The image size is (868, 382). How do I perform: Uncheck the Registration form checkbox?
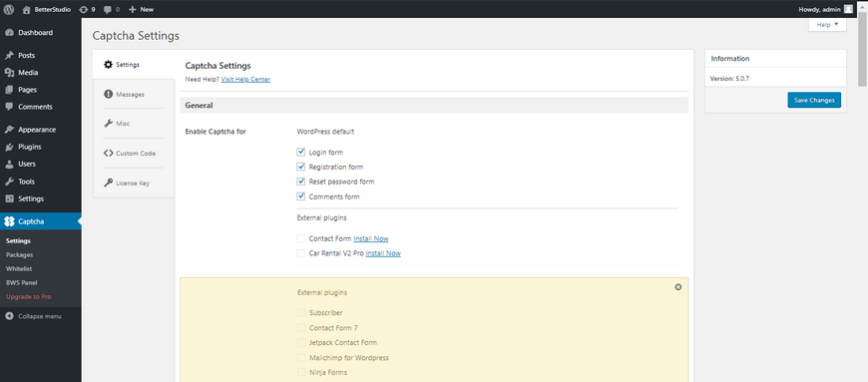[301, 167]
